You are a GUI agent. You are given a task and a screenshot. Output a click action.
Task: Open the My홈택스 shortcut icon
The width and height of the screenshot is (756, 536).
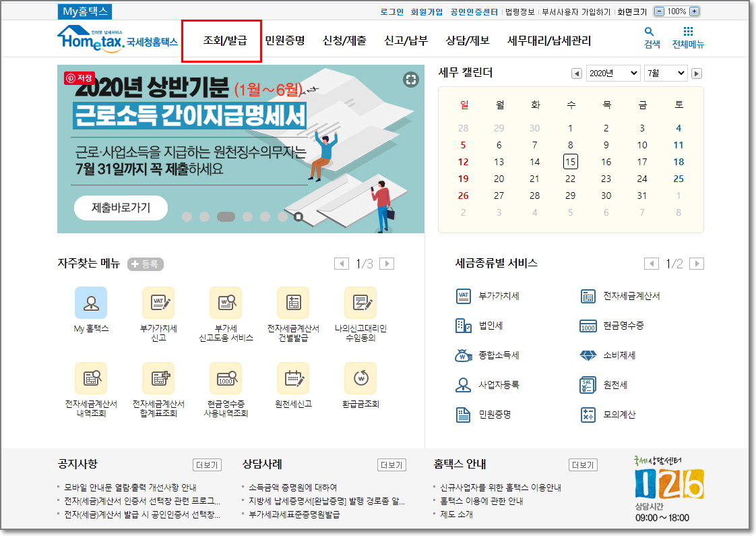point(91,303)
